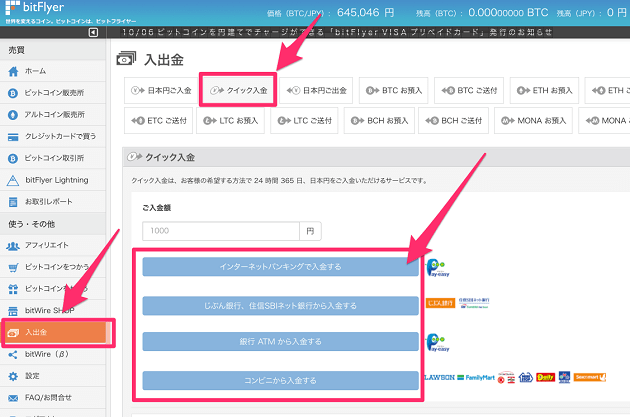Click the Ethereum icon beside アルトコイン販売所

pyautogui.click(x=13, y=115)
